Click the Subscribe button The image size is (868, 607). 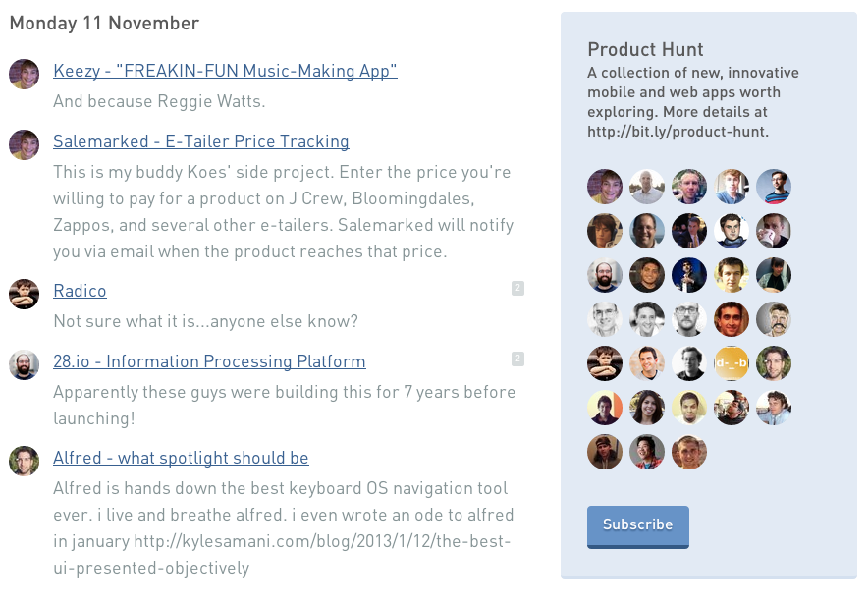point(638,525)
